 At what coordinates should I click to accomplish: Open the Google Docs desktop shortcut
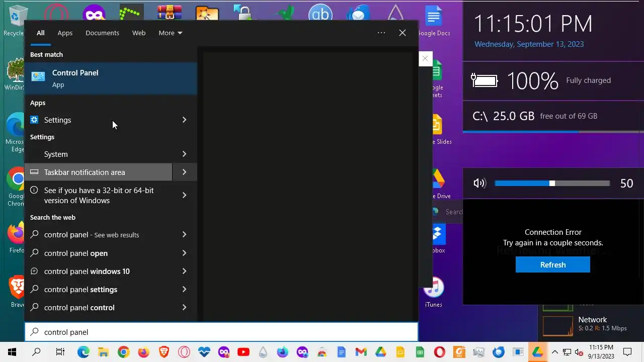click(434, 21)
